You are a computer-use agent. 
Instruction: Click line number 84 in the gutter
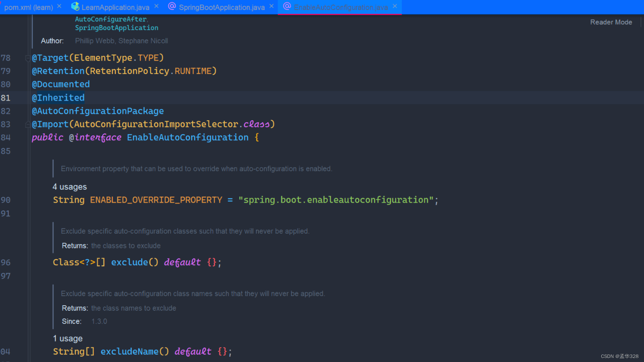(6, 137)
